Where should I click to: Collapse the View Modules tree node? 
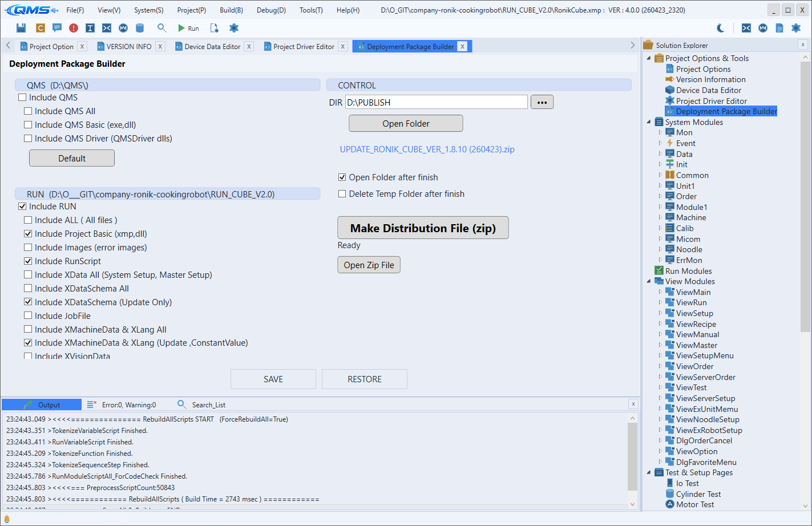[x=649, y=281]
